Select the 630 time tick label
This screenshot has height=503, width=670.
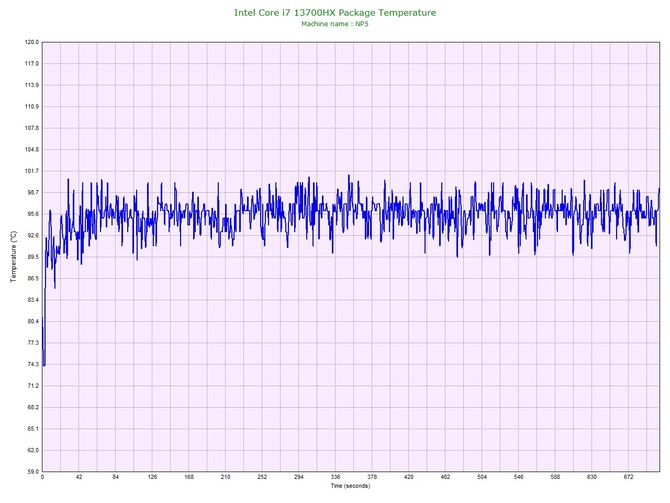[x=592, y=477]
